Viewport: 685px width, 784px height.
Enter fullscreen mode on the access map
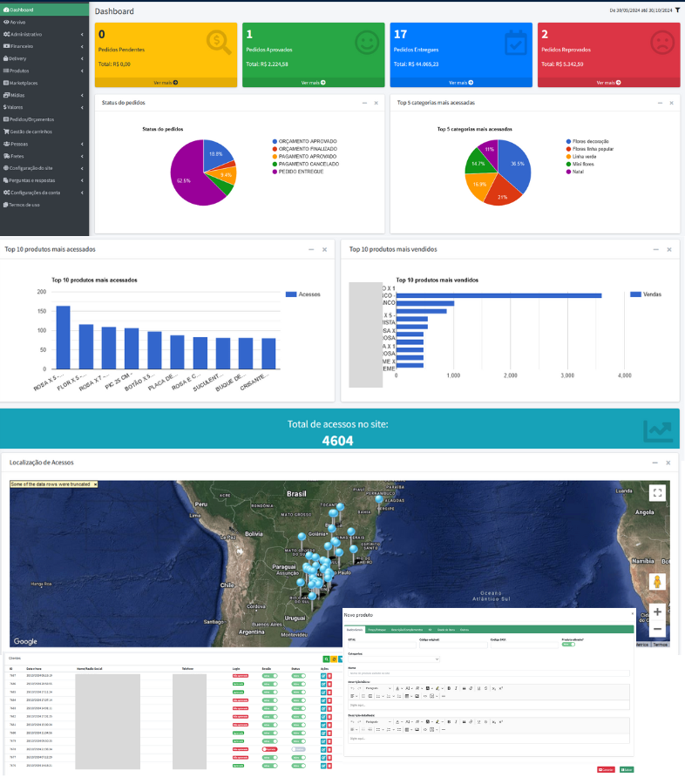pos(657,493)
